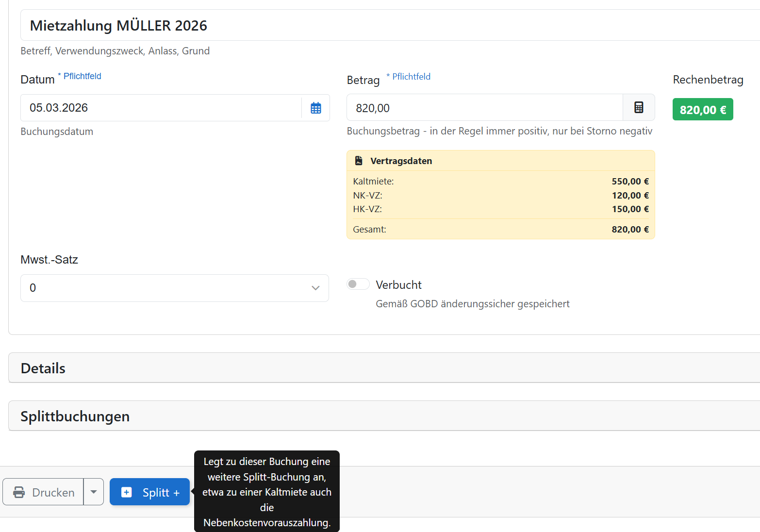
Task: Click the Vertragsdaten document icon
Action: coord(359,161)
